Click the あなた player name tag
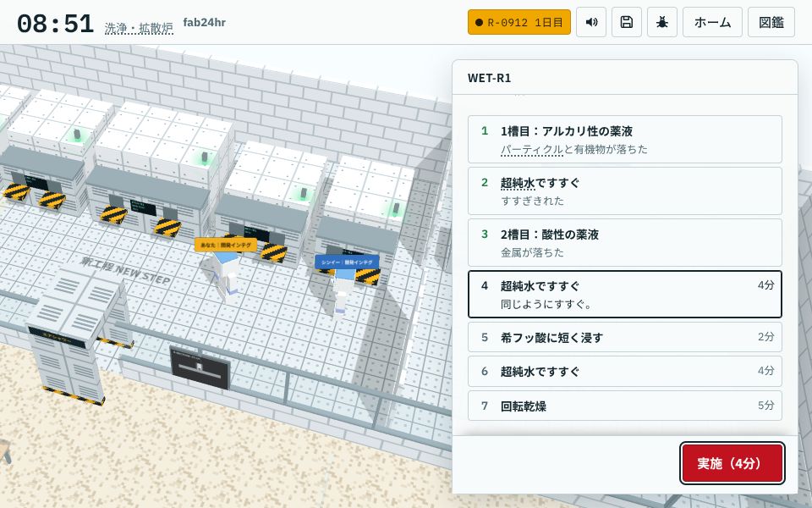 point(226,245)
